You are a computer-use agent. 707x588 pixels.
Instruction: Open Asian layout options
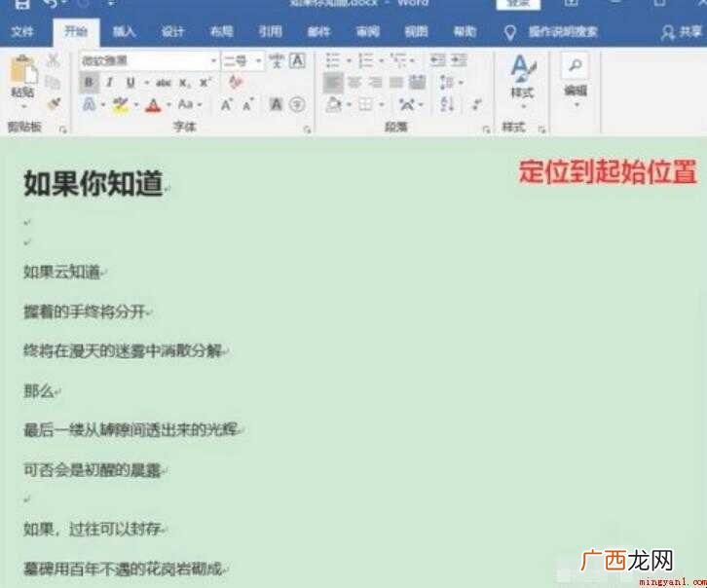407,105
